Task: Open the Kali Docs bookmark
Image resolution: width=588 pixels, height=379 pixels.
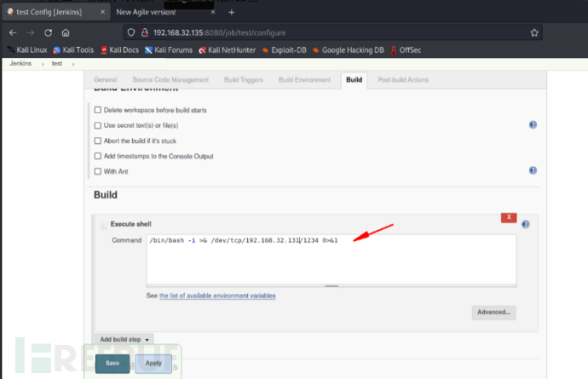Action: [119, 50]
